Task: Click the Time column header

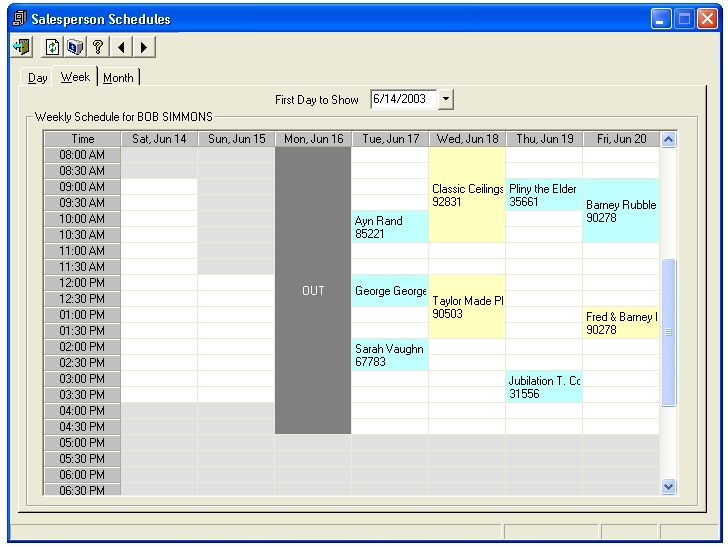Action: coord(82,139)
